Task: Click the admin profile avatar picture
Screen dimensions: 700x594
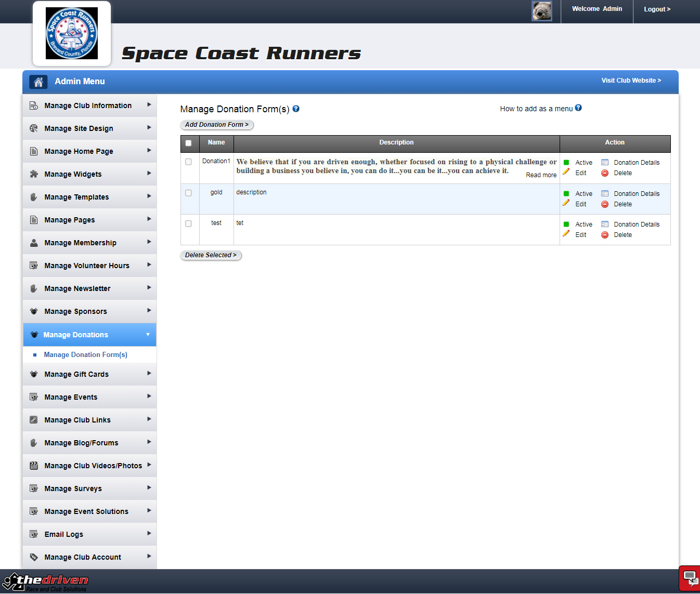Action: point(541,11)
